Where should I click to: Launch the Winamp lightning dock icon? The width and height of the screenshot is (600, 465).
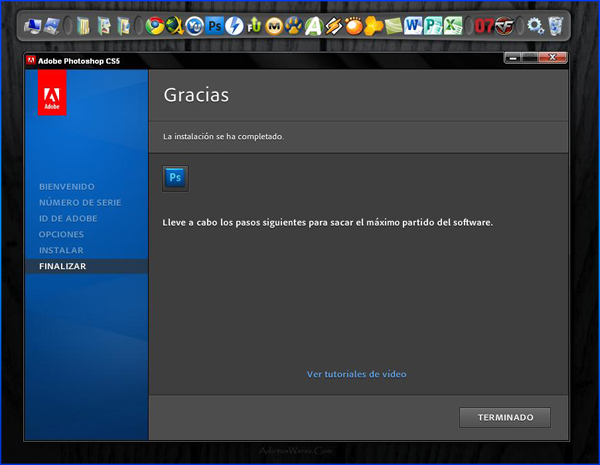coord(333,26)
